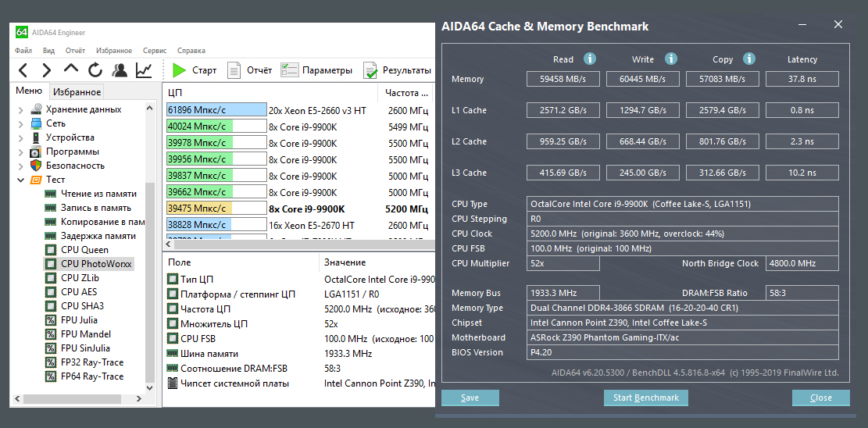
Task: Click the Частота column header
Action: [402, 92]
